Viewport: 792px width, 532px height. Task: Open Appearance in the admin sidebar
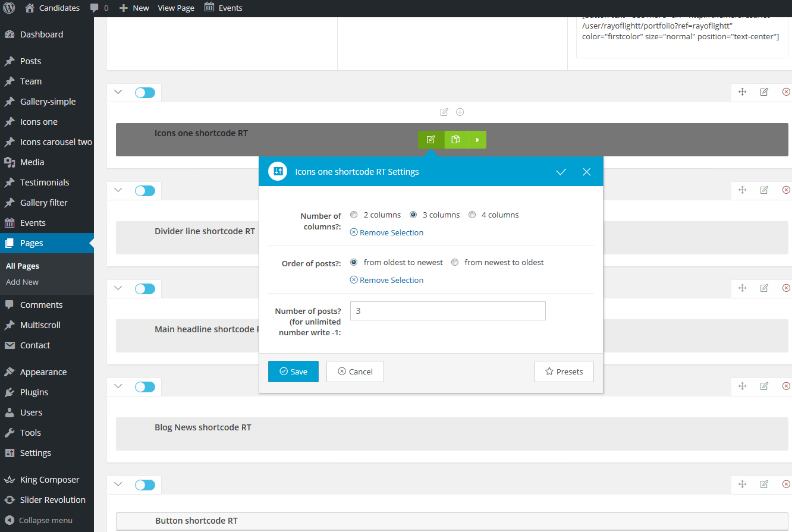click(x=43, y=372)
